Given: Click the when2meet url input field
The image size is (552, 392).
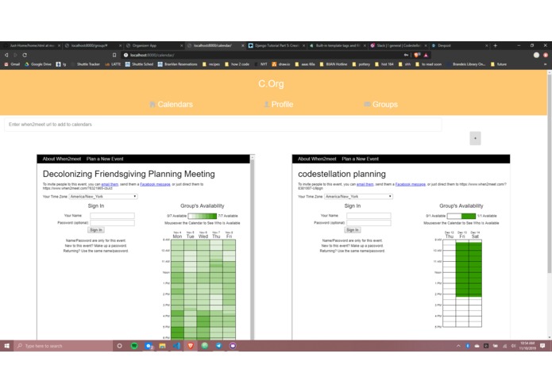Looking at the screenshot, I should (223, 125).
